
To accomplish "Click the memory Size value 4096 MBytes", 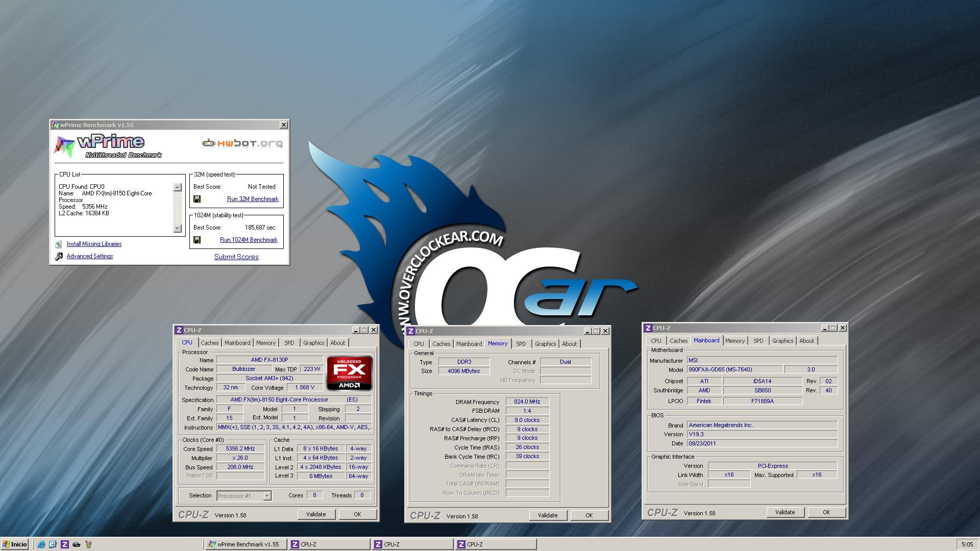I will [464, 371].
